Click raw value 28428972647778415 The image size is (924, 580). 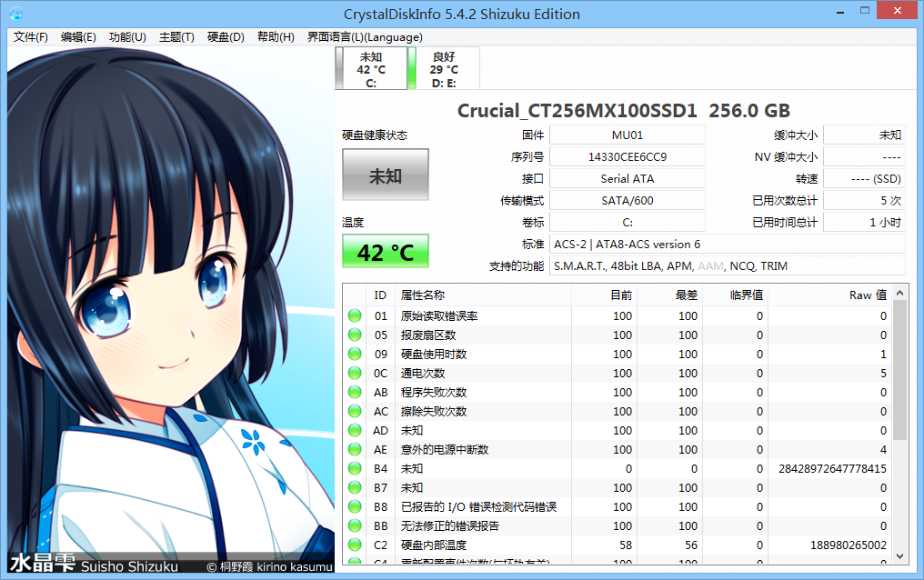[x=832, y=469]
